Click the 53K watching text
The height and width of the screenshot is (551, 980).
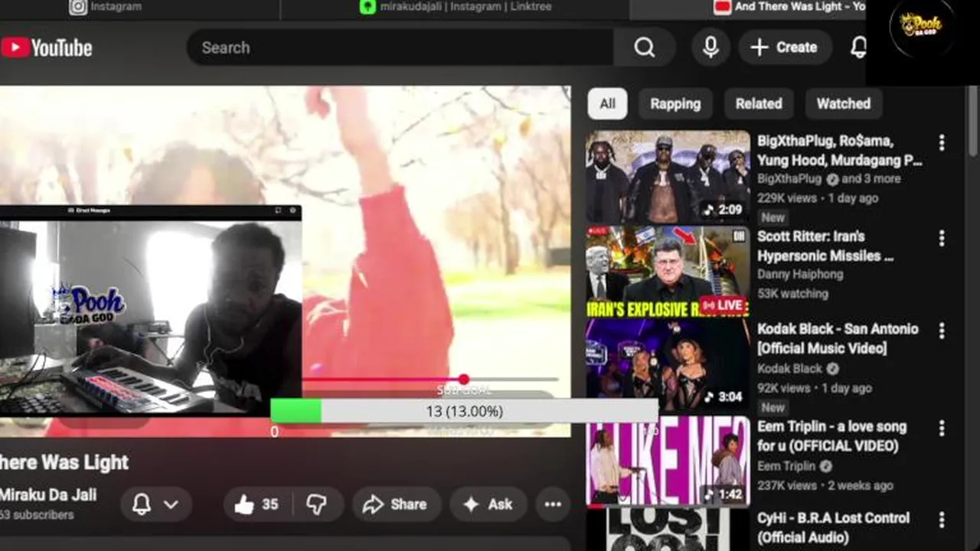point(792,293)
